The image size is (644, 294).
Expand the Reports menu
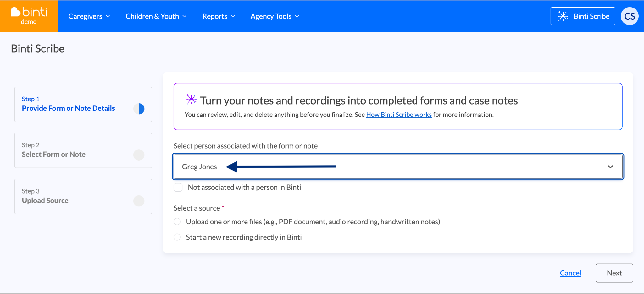point(219,16)
